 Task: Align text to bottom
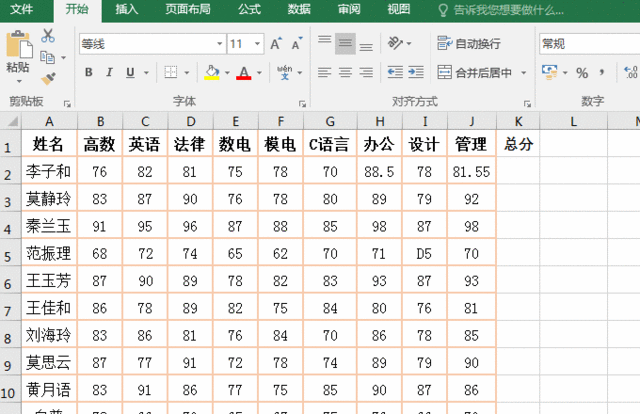366,46
